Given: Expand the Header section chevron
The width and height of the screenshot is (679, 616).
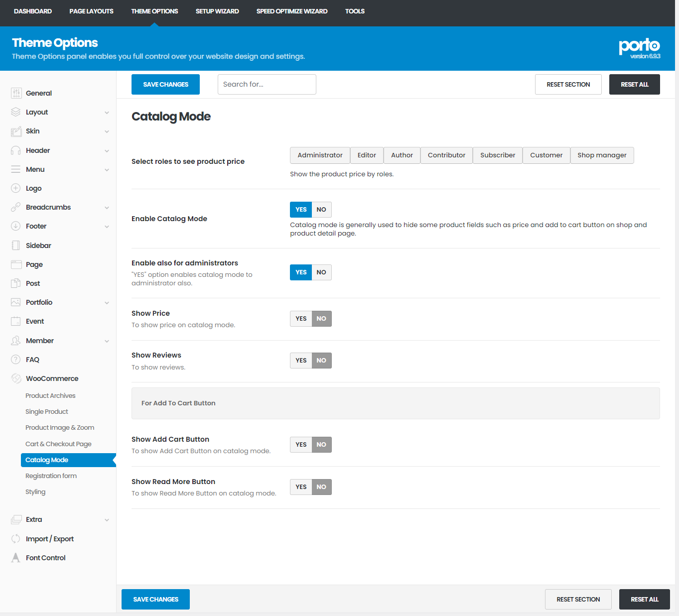Looking at the screenshot, I should coord(107,151).
